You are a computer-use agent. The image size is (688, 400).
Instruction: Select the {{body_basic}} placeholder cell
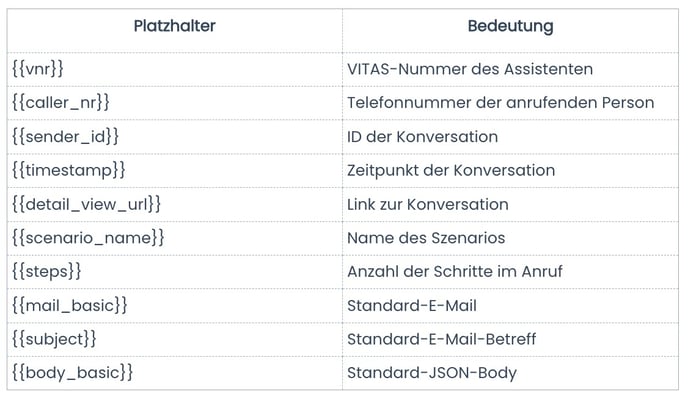coord(72,373)
